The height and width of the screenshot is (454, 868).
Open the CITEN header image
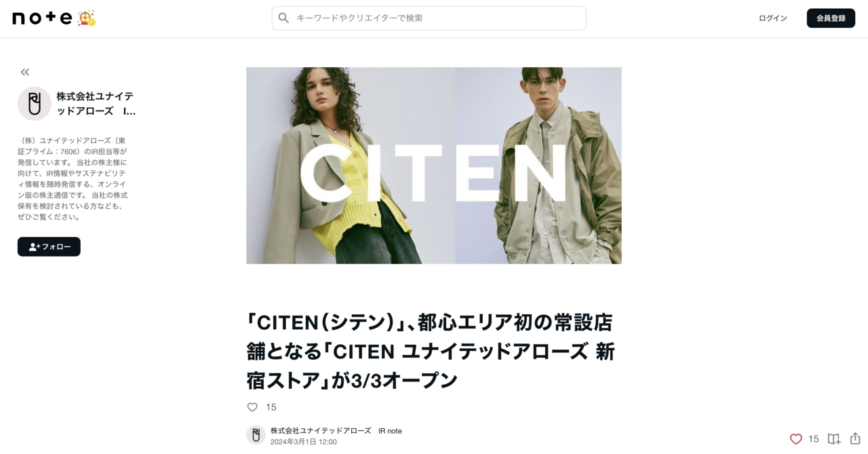coord(434,166)
